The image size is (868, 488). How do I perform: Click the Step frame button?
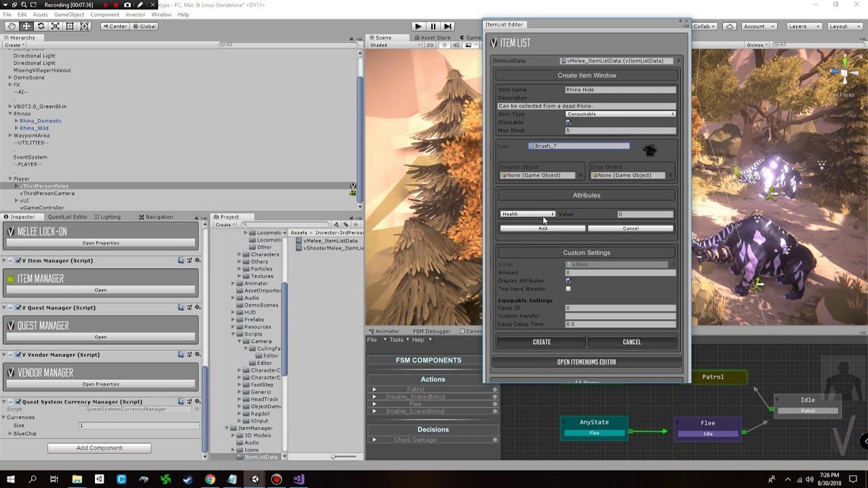pyautogui.click(x=448, y=26)
